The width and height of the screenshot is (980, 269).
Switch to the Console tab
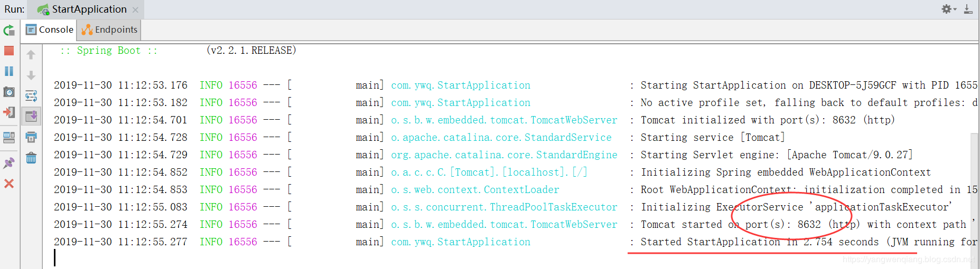tap(50, 30)
